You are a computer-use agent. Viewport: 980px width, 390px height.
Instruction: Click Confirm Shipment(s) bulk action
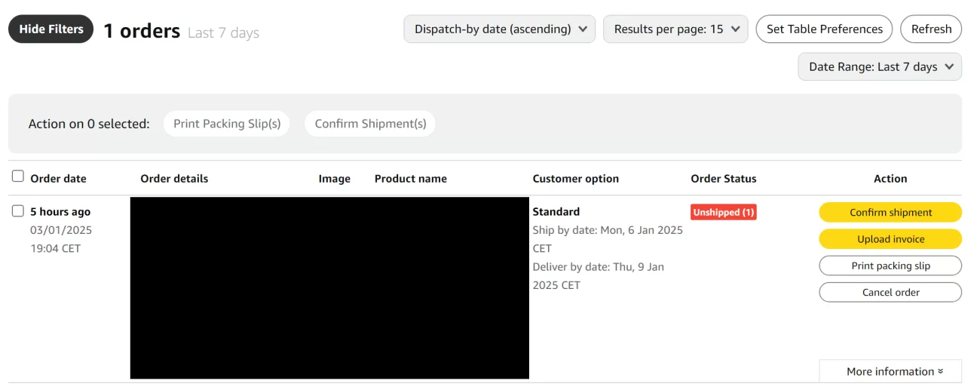pos(370,124)
